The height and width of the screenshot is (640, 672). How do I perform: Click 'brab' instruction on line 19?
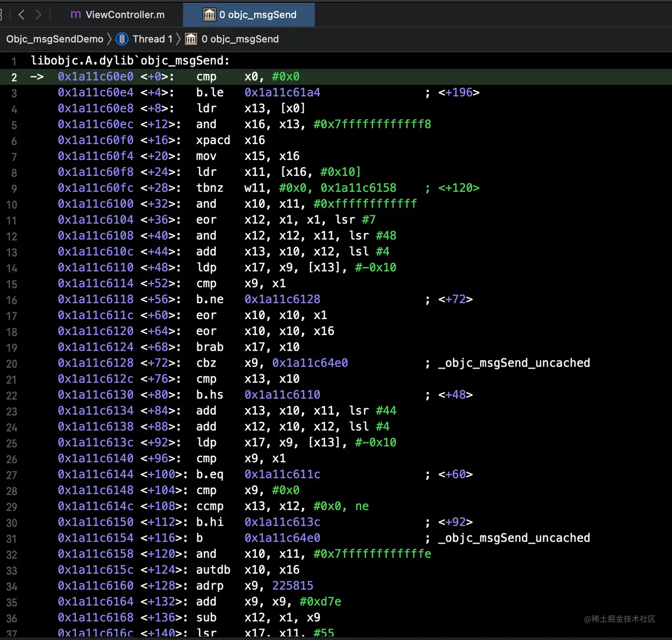(x=210, y=347)
